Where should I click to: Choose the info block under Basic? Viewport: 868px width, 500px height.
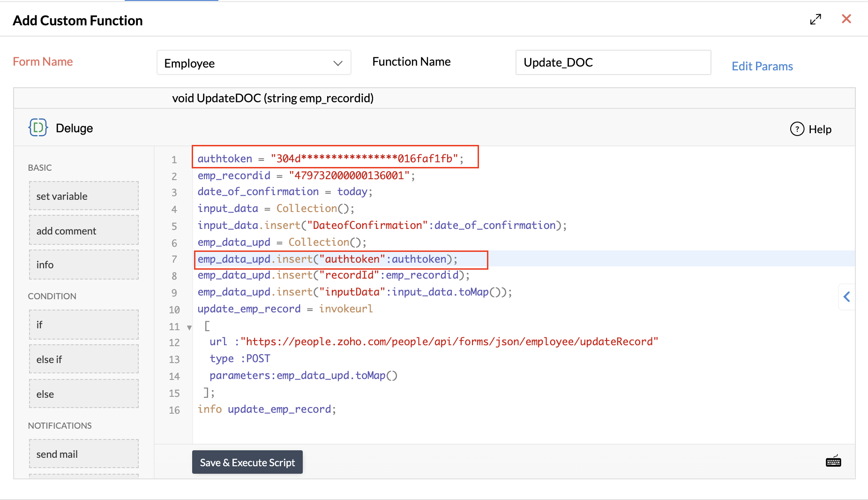(84, 265)
